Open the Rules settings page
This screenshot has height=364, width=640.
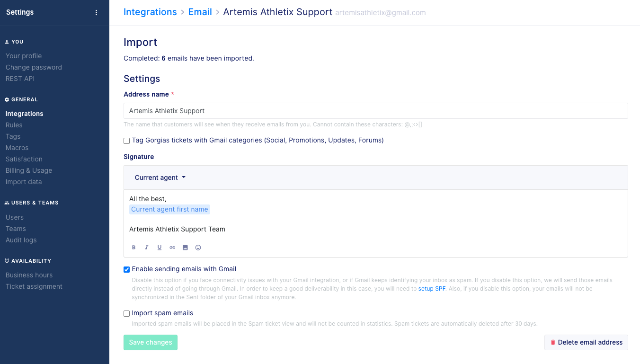click(x=14, y=125)
